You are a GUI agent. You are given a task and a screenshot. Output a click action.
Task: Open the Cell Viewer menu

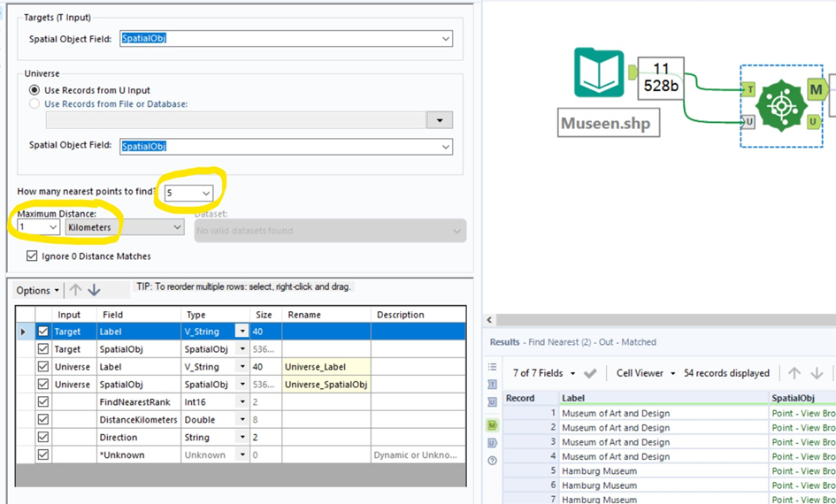click(644, 373)
